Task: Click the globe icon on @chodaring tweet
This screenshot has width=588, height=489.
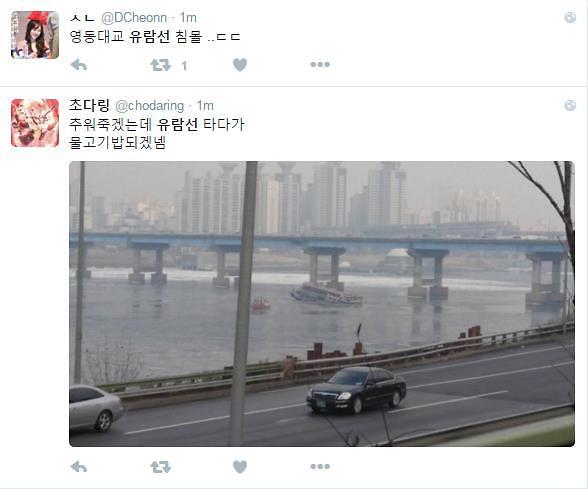Action: (570, 105)
